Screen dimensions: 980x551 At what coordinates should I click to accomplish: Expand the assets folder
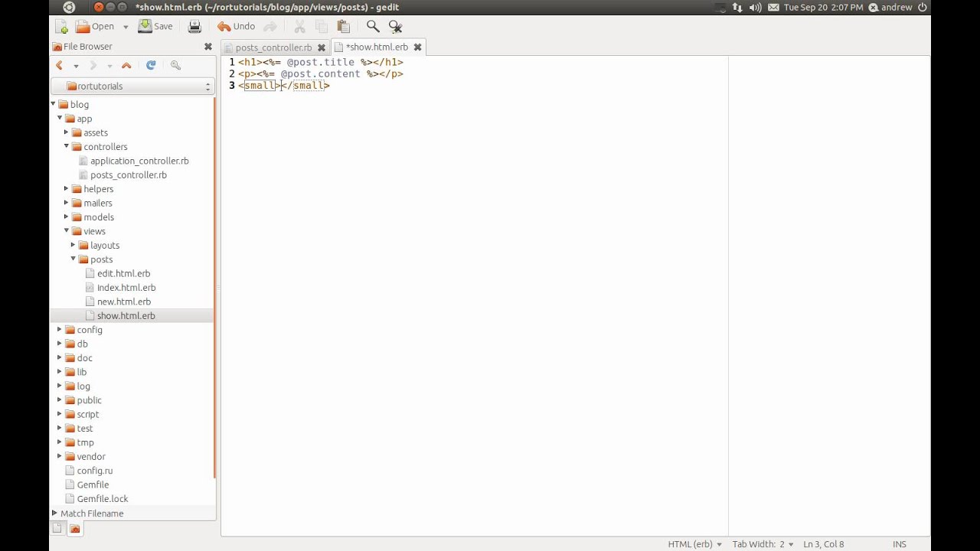[x=67, y=132]
